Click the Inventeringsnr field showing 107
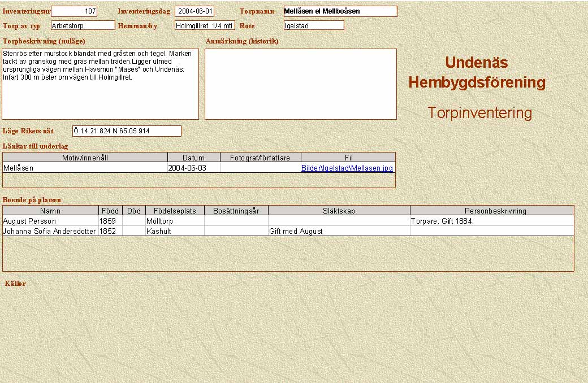The height and width of the screenshot is (383, 588). [74, 11]
